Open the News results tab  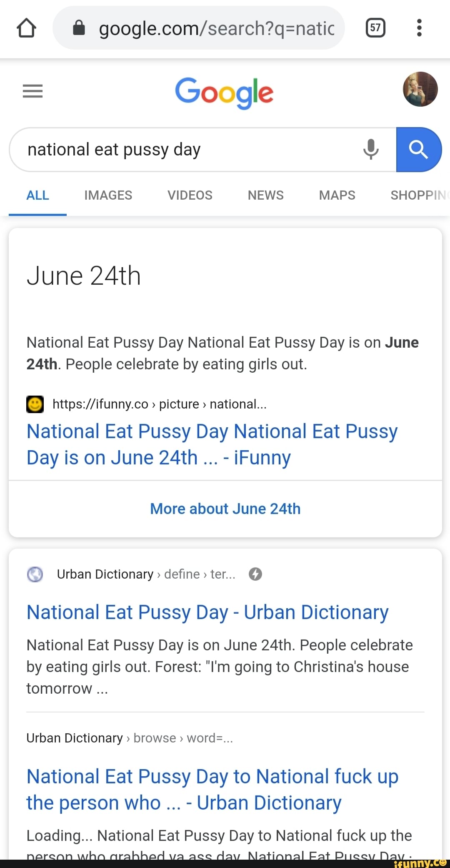tap(265, 195)
